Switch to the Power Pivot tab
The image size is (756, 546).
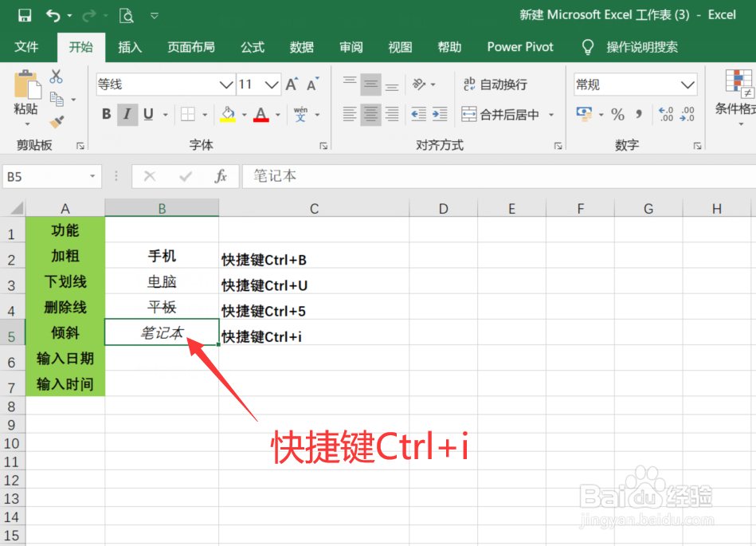click(520, 47)
